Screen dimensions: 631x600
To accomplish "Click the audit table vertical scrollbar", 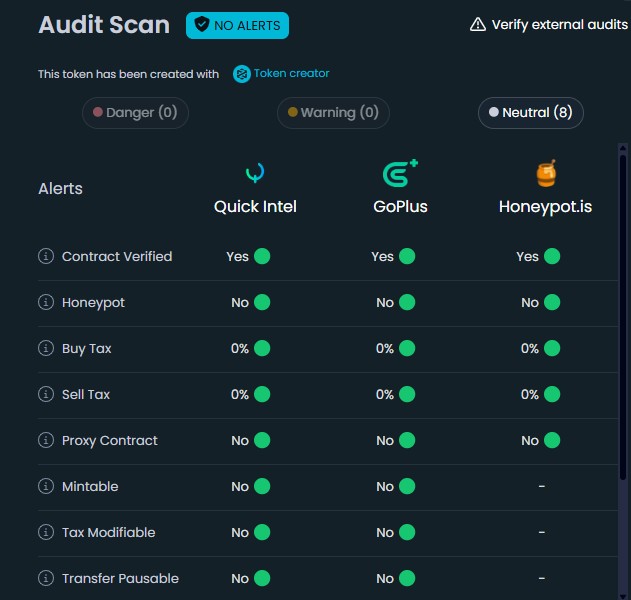I will (623, 317).
